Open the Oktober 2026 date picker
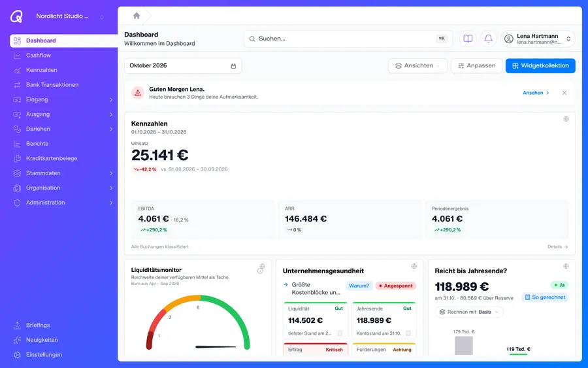Viewport: 588px width, 368px height. click(183, 65)
